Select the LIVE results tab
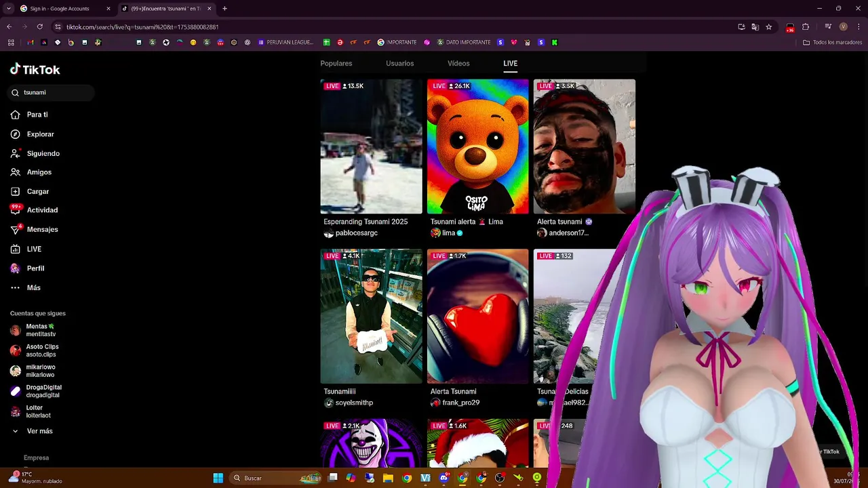This screenshot has height=488, width=868. [510, 63]
